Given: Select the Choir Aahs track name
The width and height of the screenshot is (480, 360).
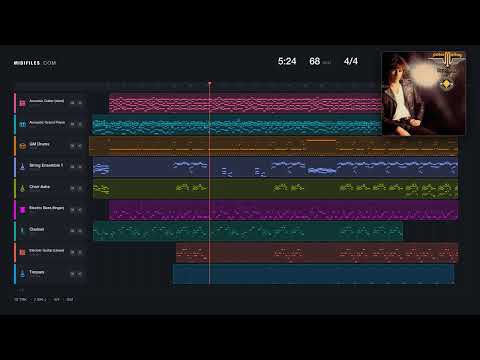Looking at the screenshot, I should point(40,187).
